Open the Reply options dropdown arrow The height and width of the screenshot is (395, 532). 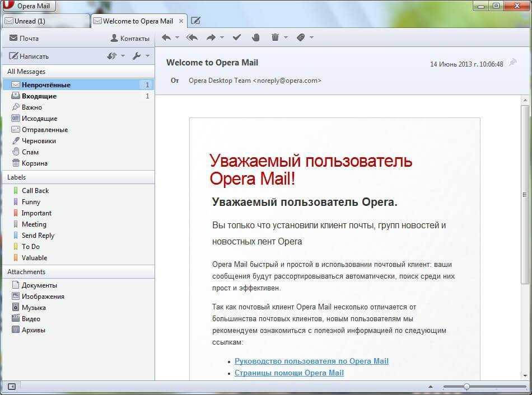177,37
